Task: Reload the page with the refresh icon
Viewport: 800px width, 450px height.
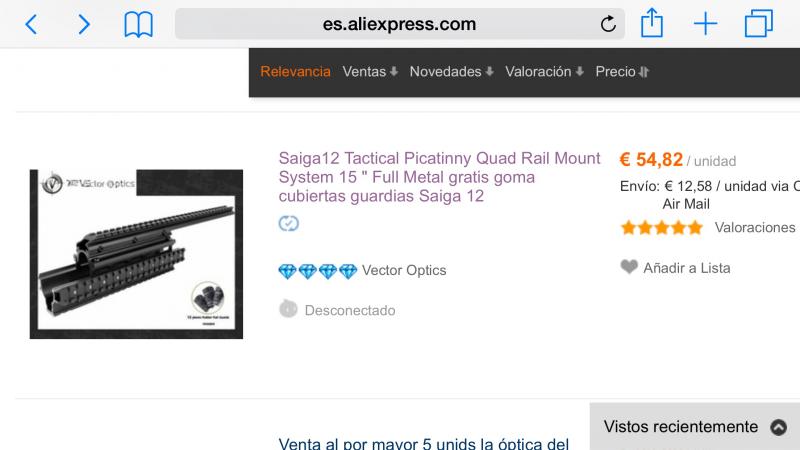Action: pos(608,23)
